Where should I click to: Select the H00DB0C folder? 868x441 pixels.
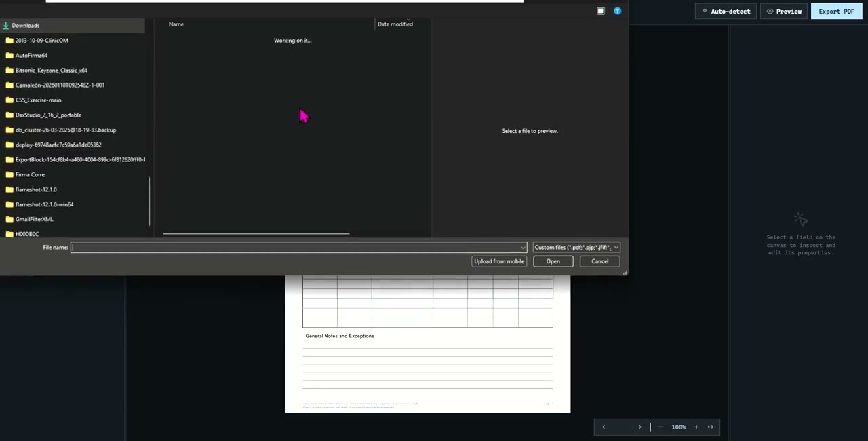pos(27,234)
